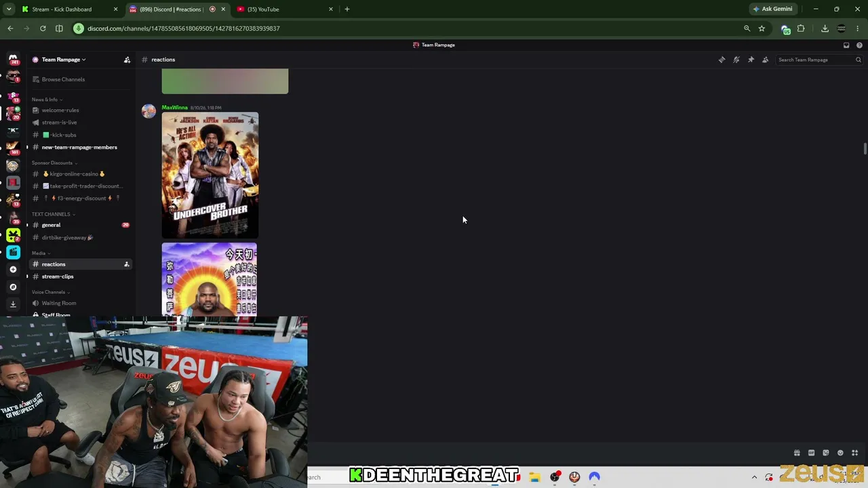Screen dimensions: 868x488
Task: Switch to the YouTube tab
Action: [285, 9]
